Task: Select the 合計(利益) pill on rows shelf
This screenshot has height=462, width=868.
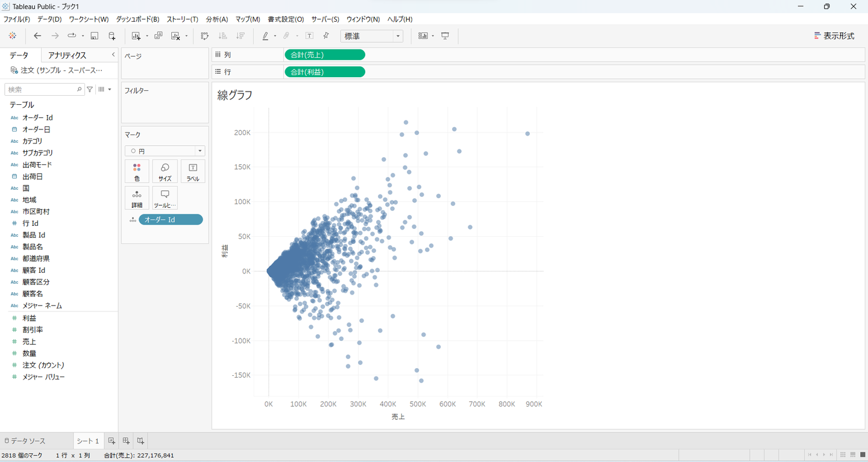Action: (324, 72)
